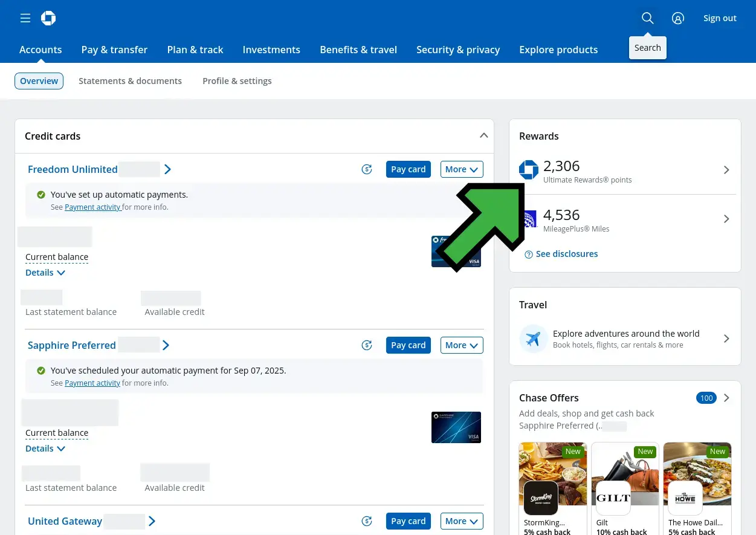Open the Accounts menu

point(40,50)
